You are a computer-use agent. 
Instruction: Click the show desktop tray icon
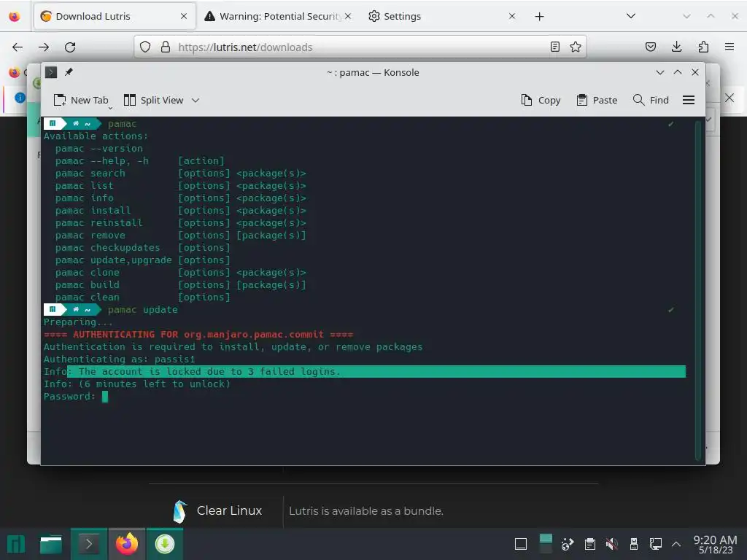521,544
